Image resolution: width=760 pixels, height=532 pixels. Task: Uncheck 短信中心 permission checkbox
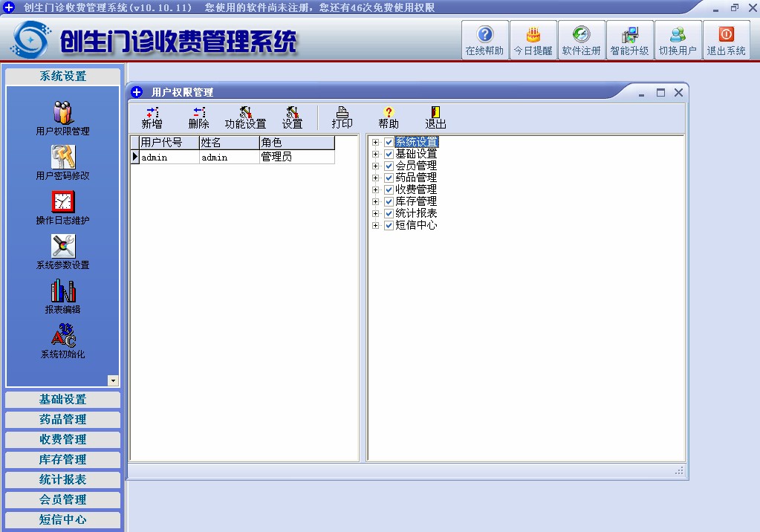click(389, 226)
